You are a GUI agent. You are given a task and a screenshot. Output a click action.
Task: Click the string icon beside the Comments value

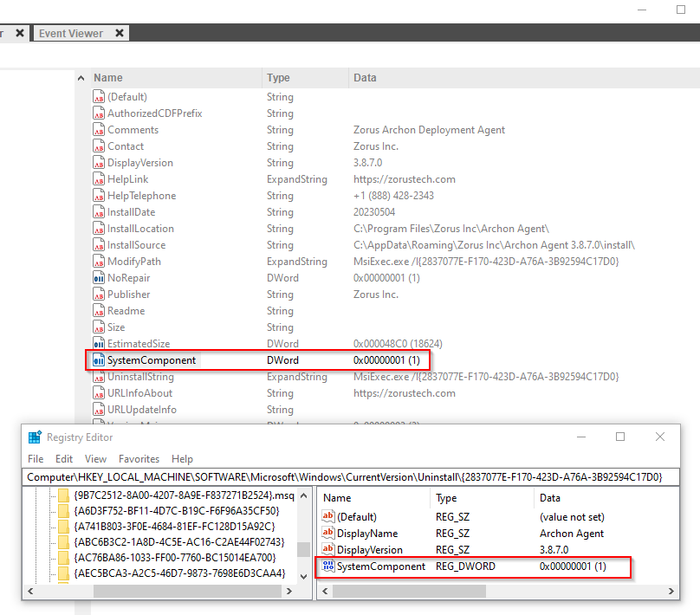(x=99, y=130)
